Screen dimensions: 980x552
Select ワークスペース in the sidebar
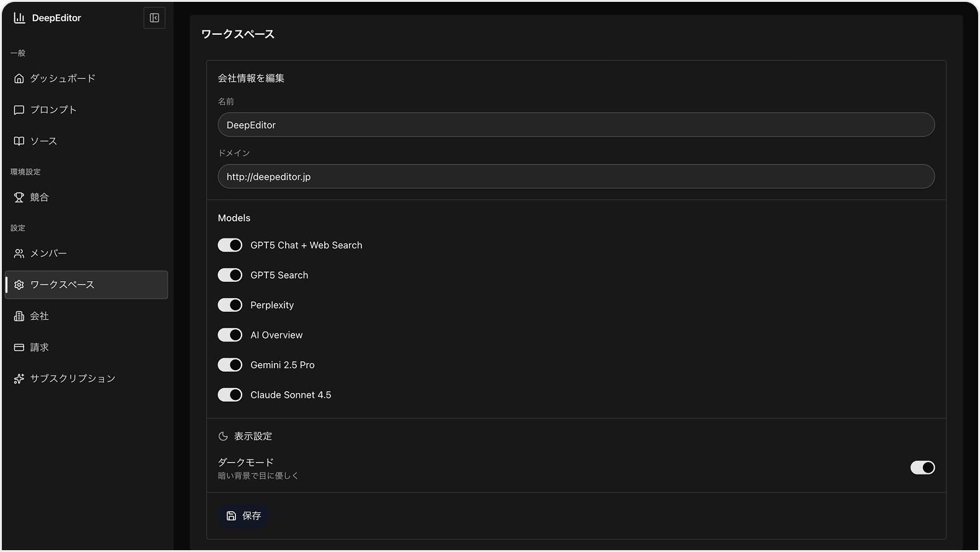pyautogui.click(x=62, y=285)
